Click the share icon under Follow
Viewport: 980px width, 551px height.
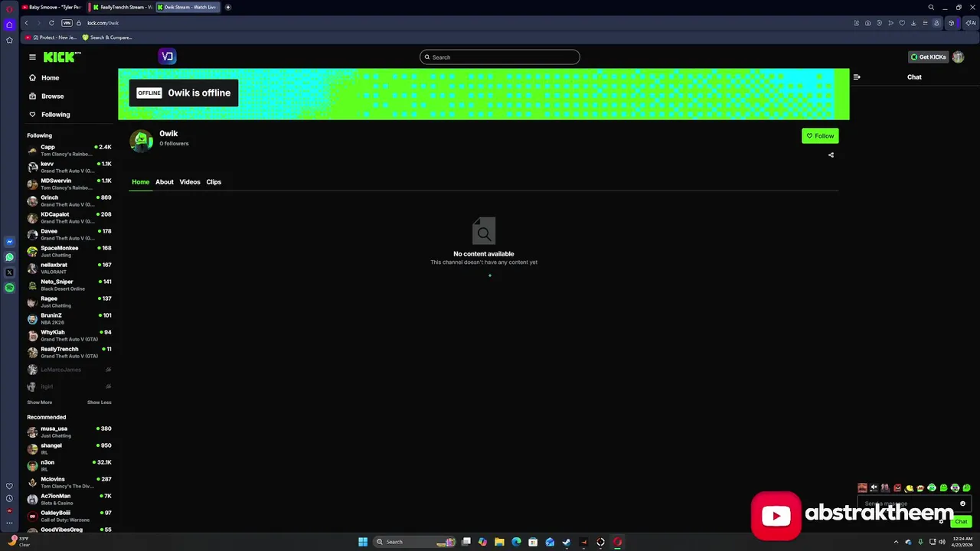831,155
